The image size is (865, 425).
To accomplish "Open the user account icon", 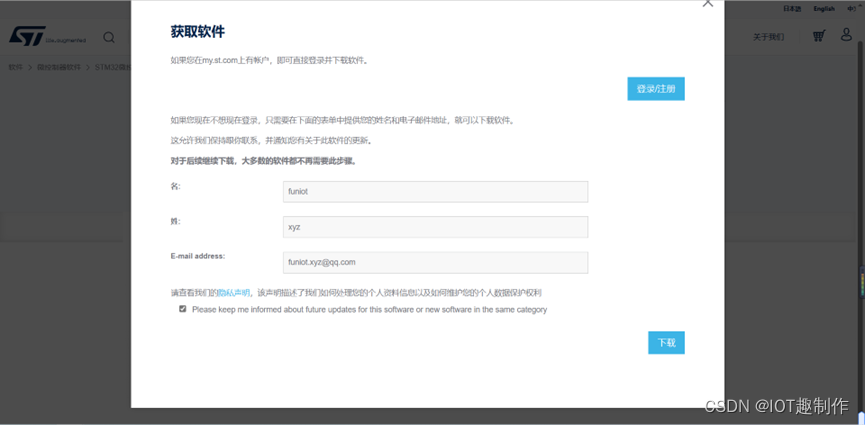I will tap(846, 35).
